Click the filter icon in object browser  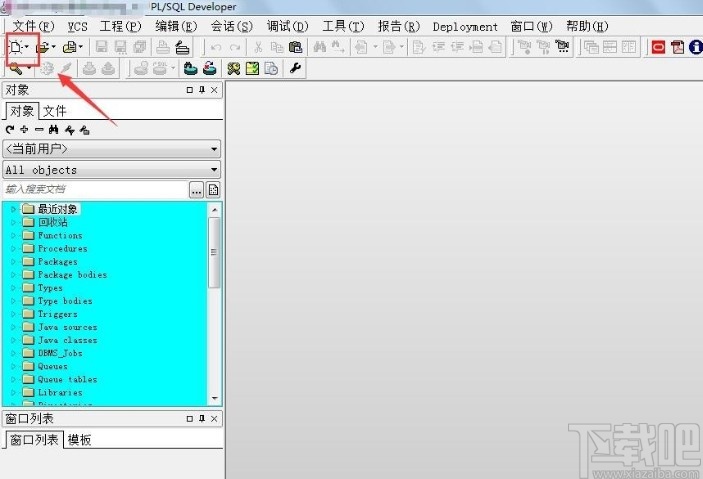pos(69,130)
